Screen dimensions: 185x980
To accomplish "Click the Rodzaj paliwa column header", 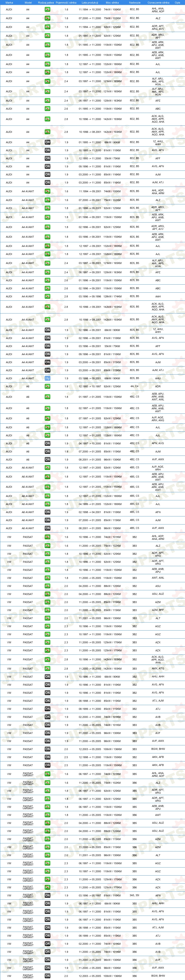I will coord(46,2).
